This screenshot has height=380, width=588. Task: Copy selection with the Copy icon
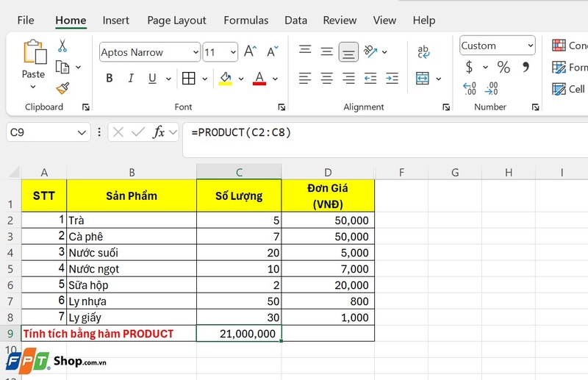(x=62, y=67)
